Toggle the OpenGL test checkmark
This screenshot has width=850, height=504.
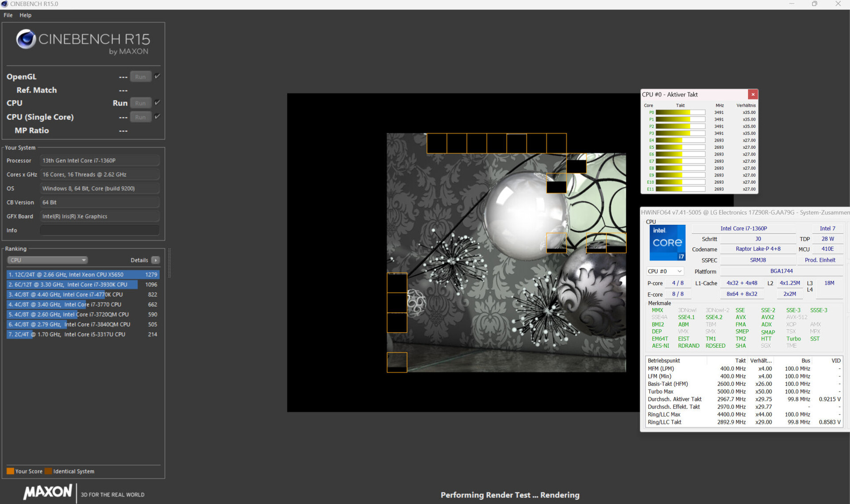pos(157,76)
